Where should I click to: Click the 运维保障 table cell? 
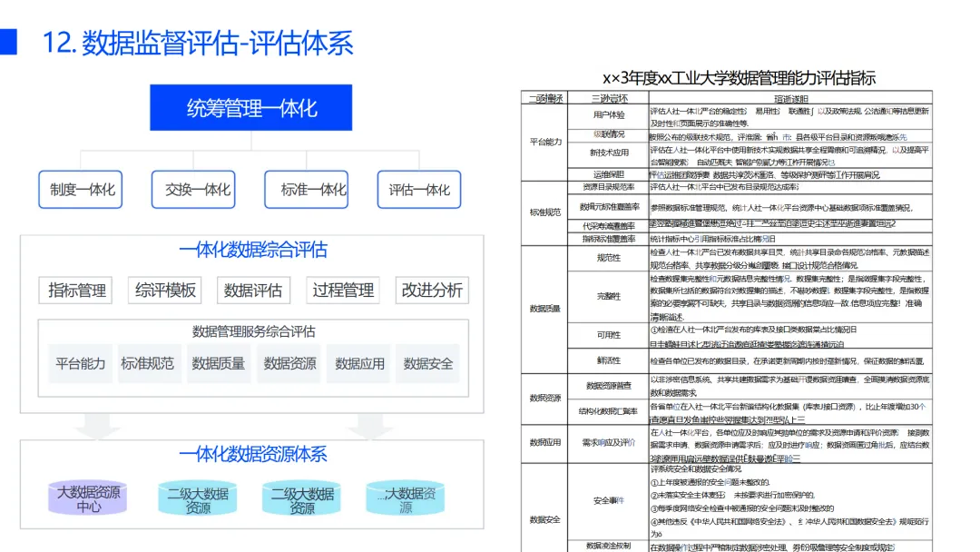(x=608, y=175)
